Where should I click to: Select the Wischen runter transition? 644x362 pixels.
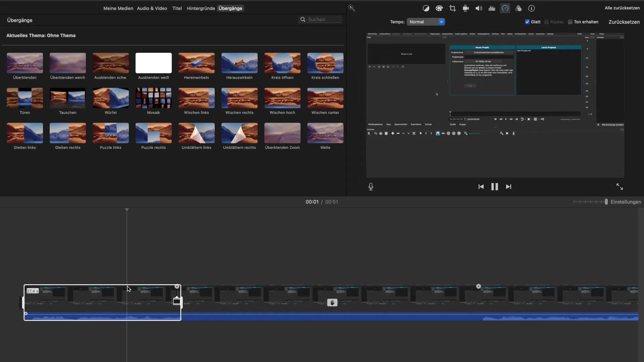(325, 98)
